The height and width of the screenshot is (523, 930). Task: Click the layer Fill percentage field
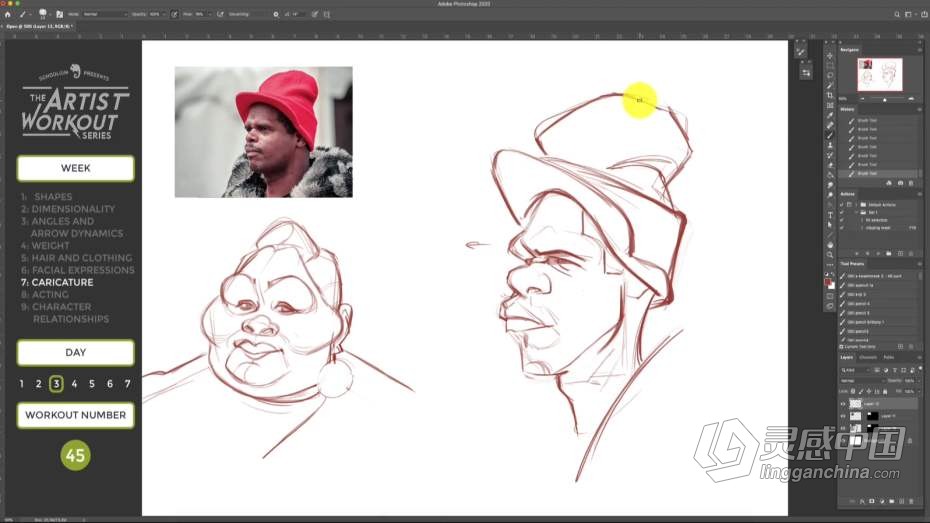click(x=910, y=391)
